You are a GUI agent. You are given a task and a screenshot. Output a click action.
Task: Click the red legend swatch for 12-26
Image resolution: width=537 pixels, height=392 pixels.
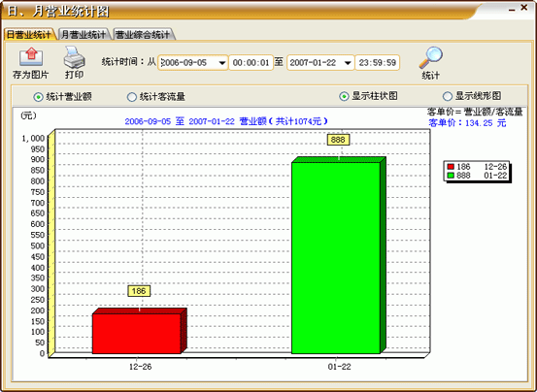coord(451,167)
